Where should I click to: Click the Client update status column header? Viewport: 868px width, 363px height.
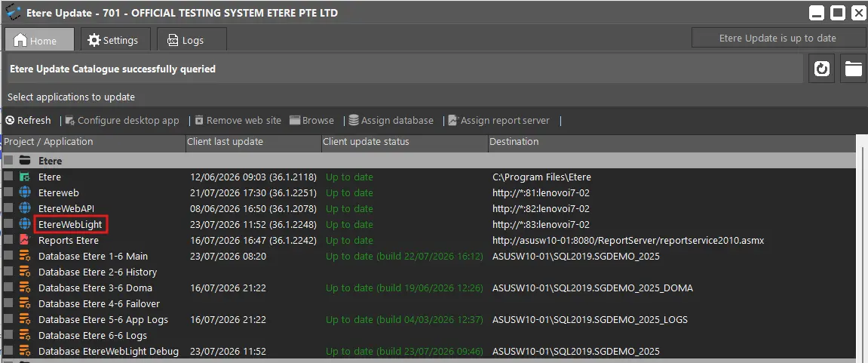pos(405,142)
